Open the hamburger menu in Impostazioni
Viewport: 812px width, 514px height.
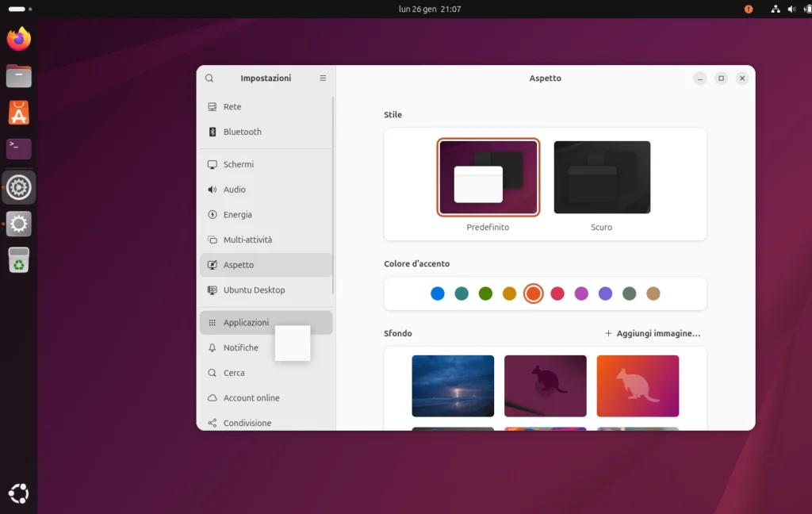pyautogui.click(x=323, y=78)
